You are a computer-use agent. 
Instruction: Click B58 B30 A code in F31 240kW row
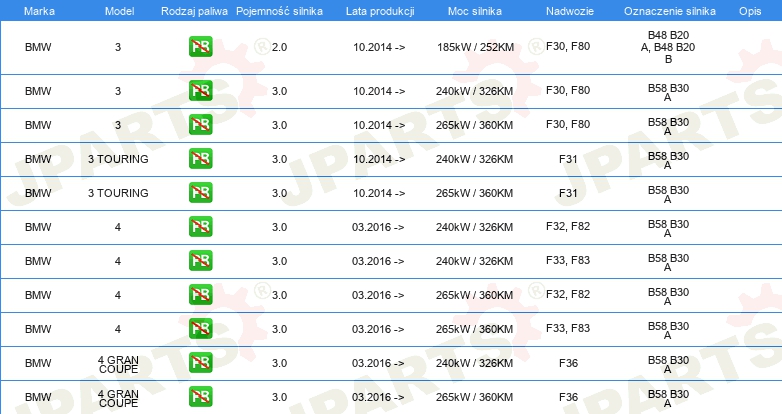click(x=668, y=160)
